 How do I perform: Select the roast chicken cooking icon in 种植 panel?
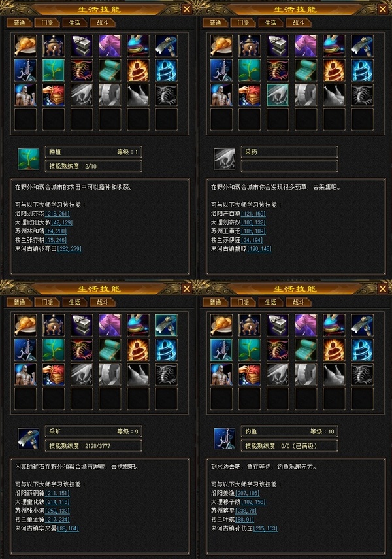click(x=25, y=46)
